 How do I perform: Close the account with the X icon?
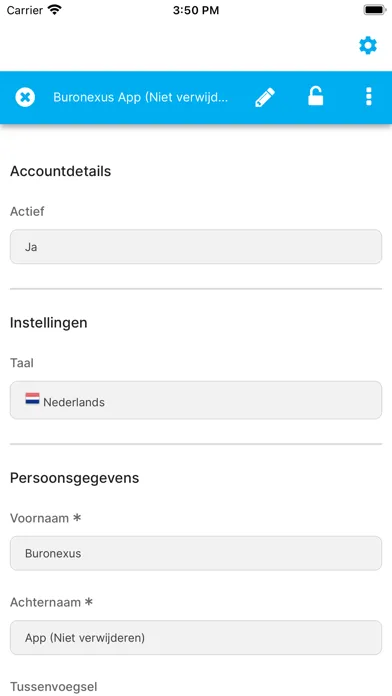[25, 97]
